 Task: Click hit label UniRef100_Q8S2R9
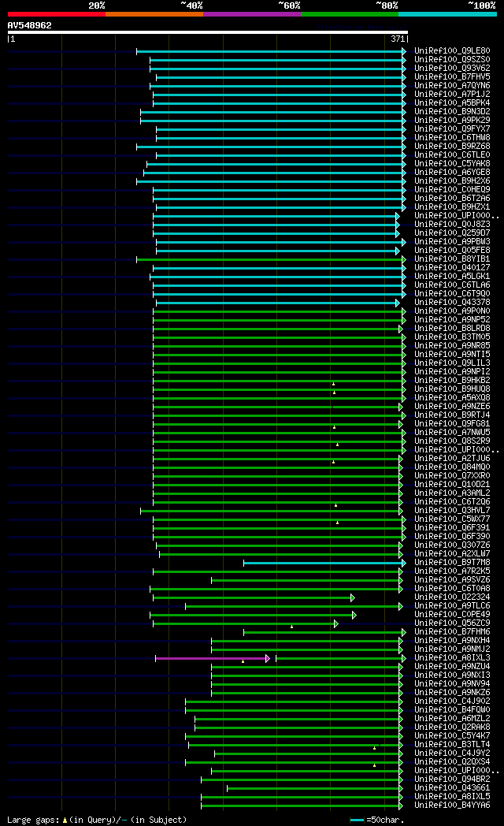[x=452, y=441]
